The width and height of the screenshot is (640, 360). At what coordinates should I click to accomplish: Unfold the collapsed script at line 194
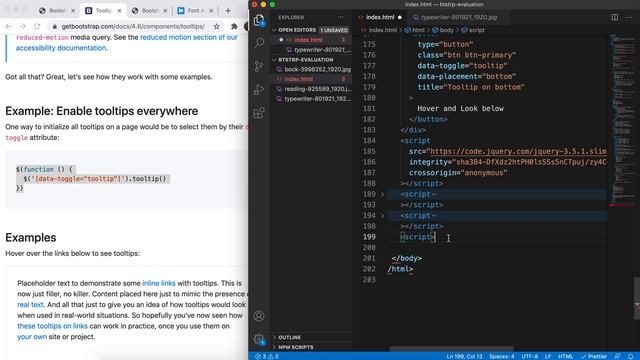click(382, 216)
